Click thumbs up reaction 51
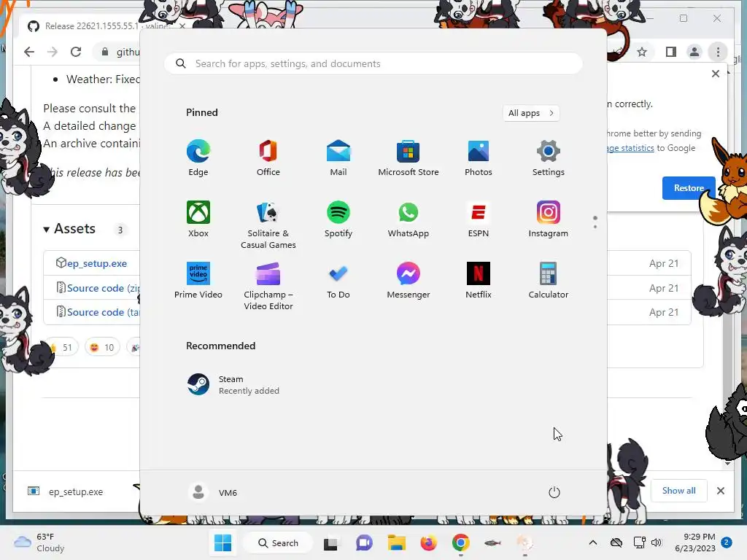The width and height of the screenshot is (747, 560). point(62,347)
